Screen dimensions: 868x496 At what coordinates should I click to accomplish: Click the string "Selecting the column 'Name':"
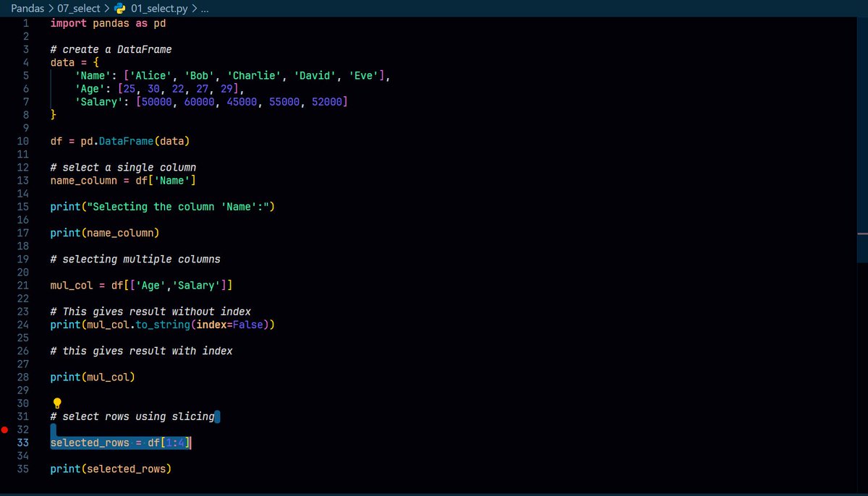pyautogui.click(x=178, y=207)
